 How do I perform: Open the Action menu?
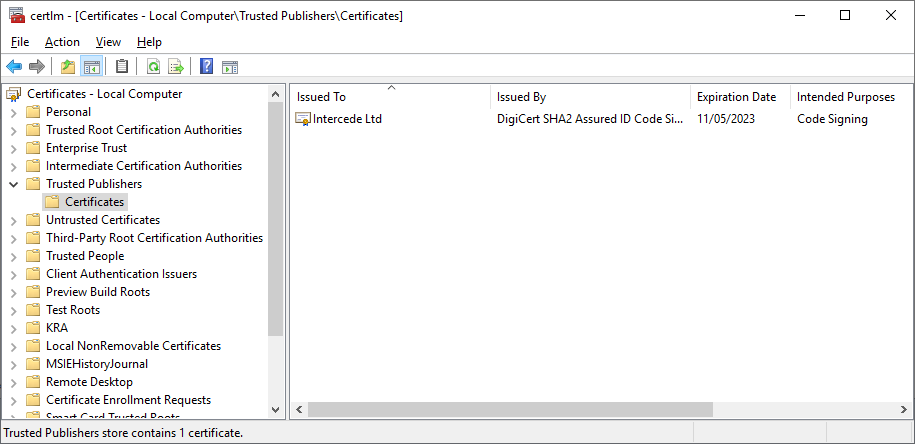click(x=62, y=42)
